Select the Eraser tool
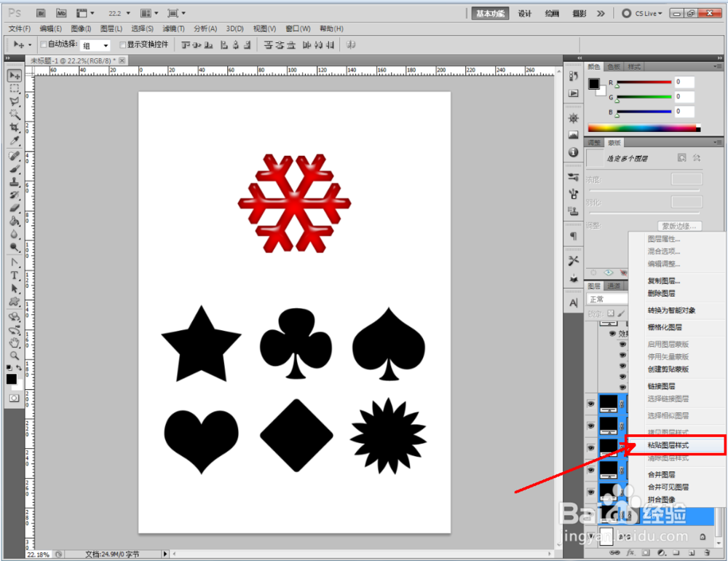 (x=15, y=208)
